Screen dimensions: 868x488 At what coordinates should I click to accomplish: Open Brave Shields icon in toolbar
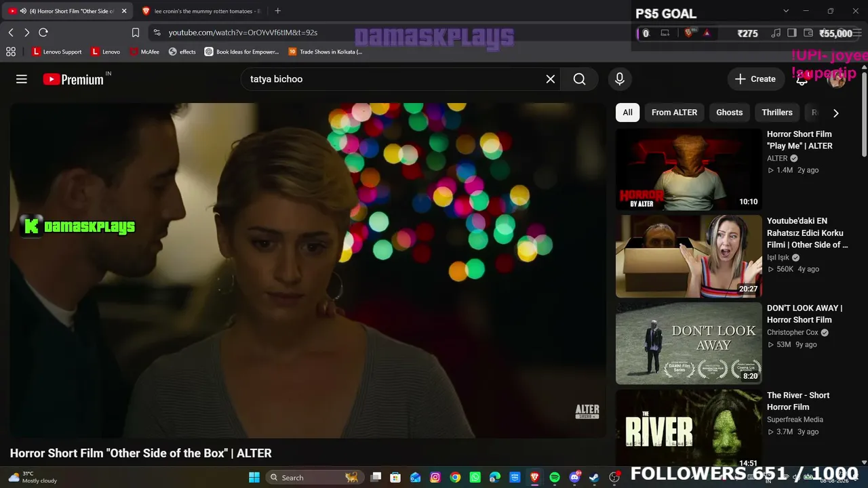[x=689, y=33]
